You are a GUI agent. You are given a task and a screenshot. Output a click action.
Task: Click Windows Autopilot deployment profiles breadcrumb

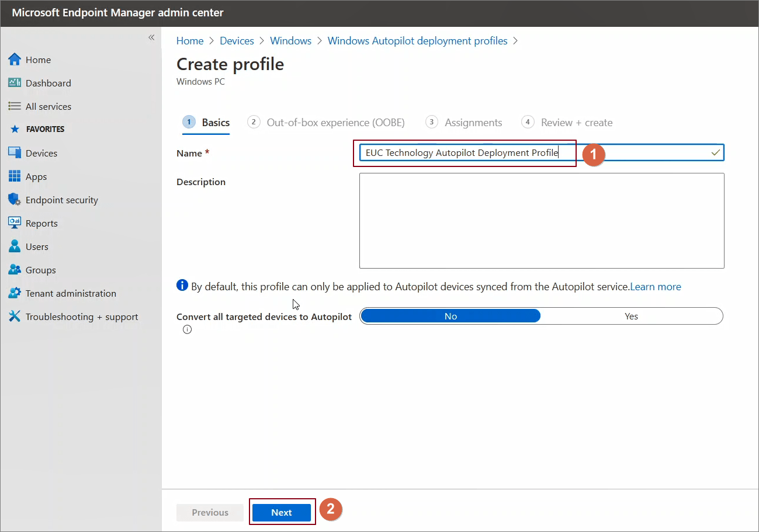(417, 41)
